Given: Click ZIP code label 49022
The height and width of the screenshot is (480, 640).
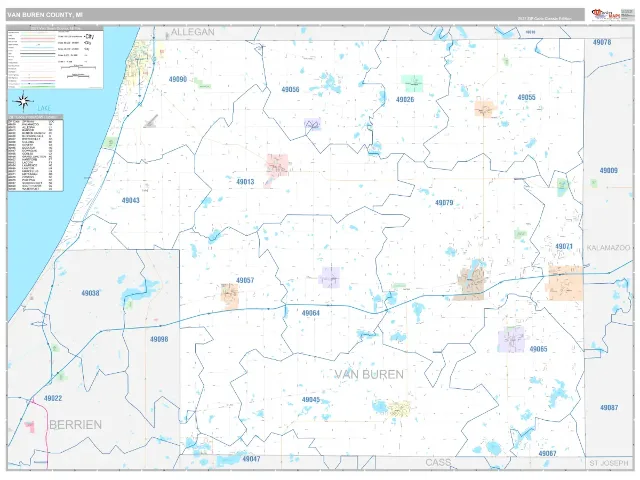Looking at the screenshot, I should (x=53, y=398).
